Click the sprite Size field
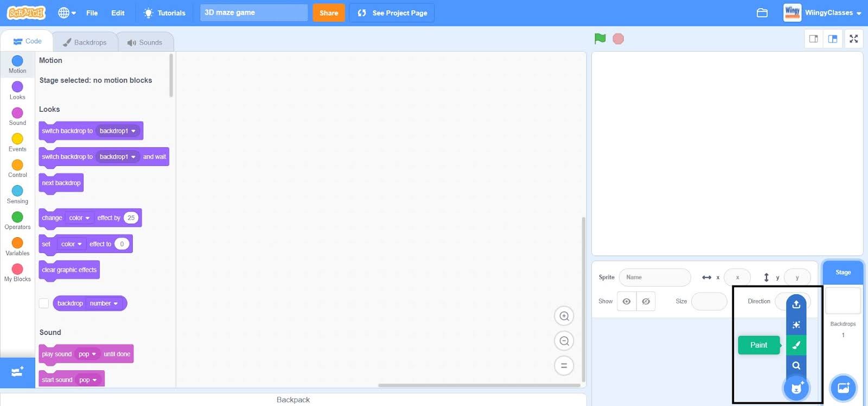The image size is (868, 406). 709,301
